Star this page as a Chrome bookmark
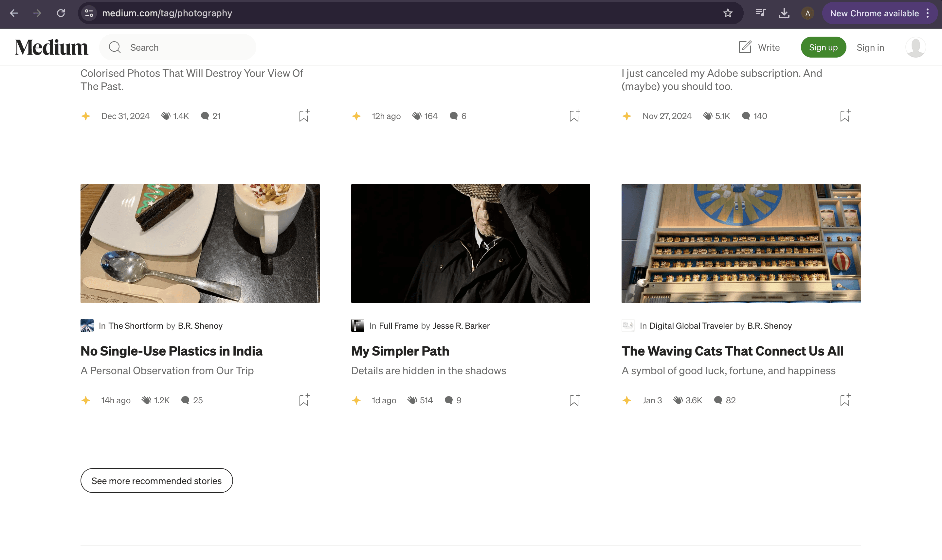 coord(728,13)
